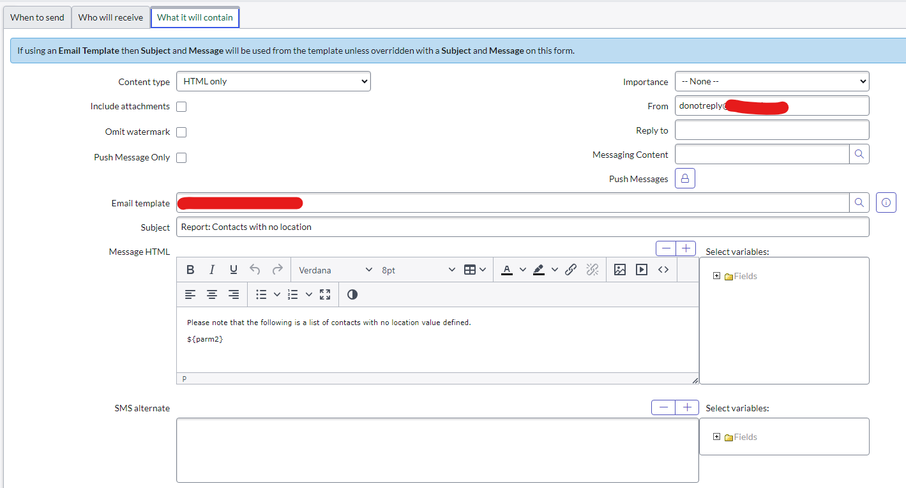The height and width of the screenshot is (488, 906).
Task: Click the insert link icon
Action: pos(571,270)
